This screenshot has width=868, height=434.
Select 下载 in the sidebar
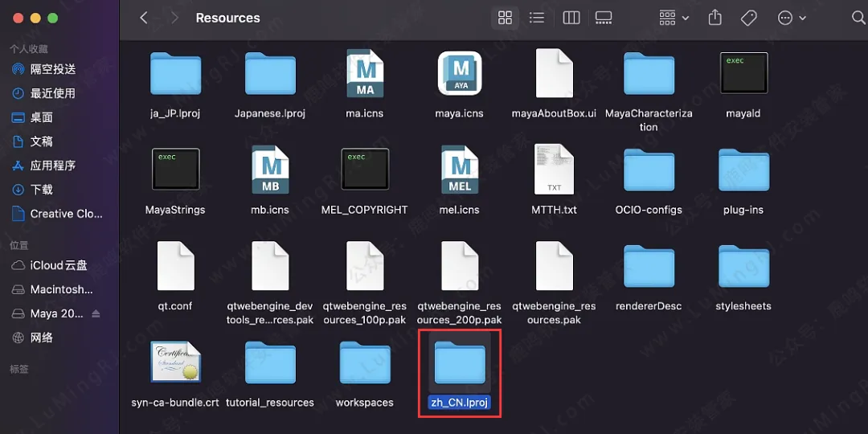[x=41, y=190]
